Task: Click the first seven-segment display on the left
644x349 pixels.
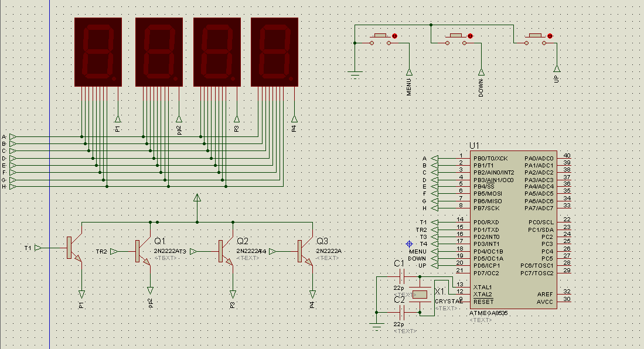Action: [x=98, y=52]
